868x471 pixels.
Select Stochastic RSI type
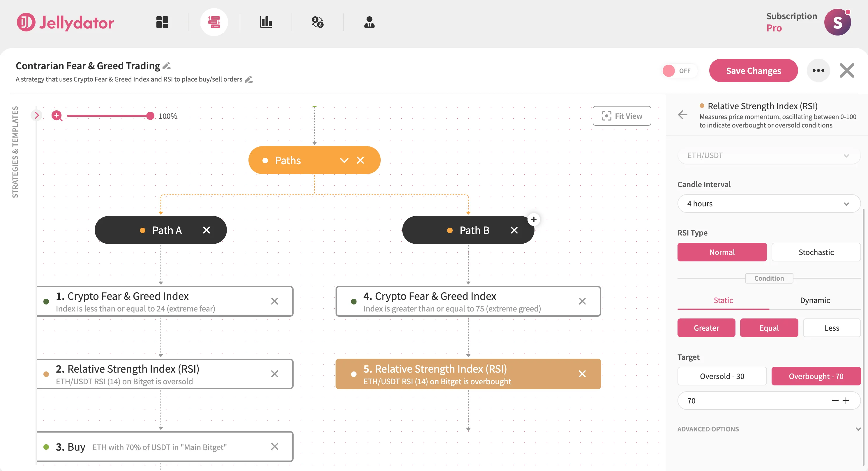tap(816, 252)
